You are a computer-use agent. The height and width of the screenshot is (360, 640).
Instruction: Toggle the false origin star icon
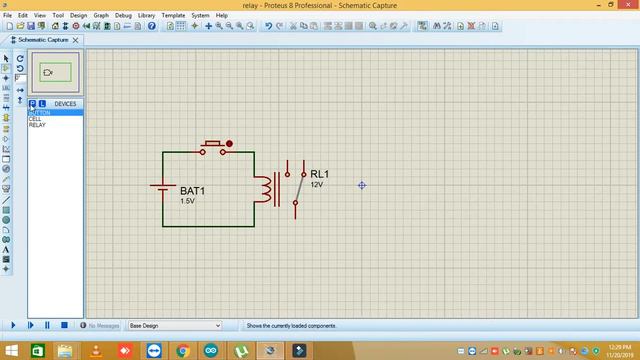click(x=195, y=26)
